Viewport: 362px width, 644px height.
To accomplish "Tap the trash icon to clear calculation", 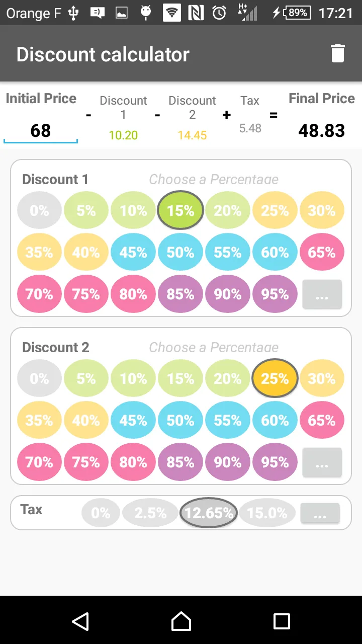I will 338,53.
